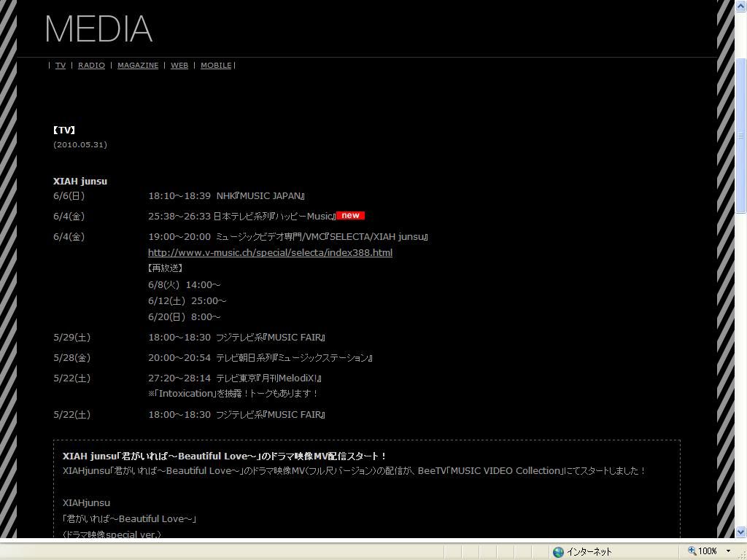This screenshot has width=747, height=560.
Task: Click 'テレビ東京『月刊MelodiX!』' entry
Action: [x=236, y=378]
